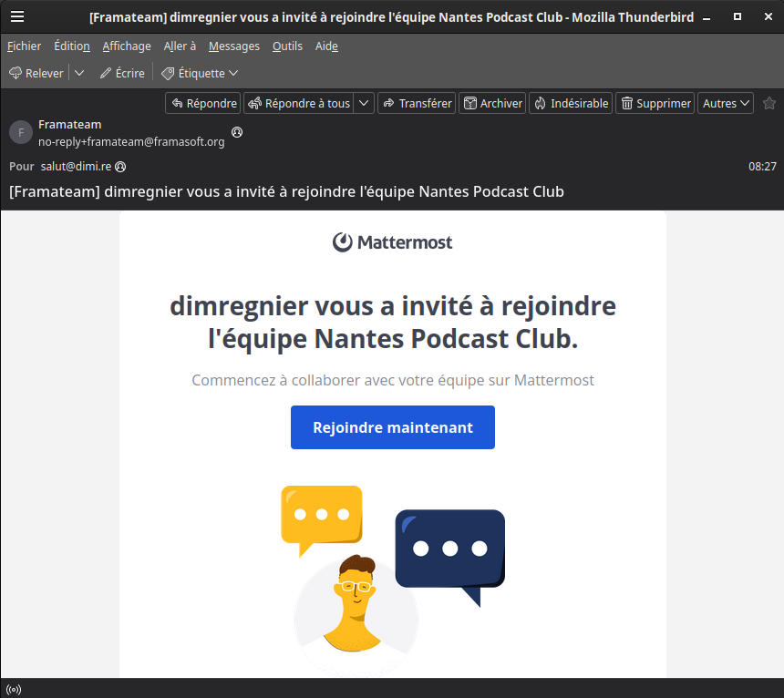Open the Étiquette tag dropdown
The image size is (784, 698).
200,74
